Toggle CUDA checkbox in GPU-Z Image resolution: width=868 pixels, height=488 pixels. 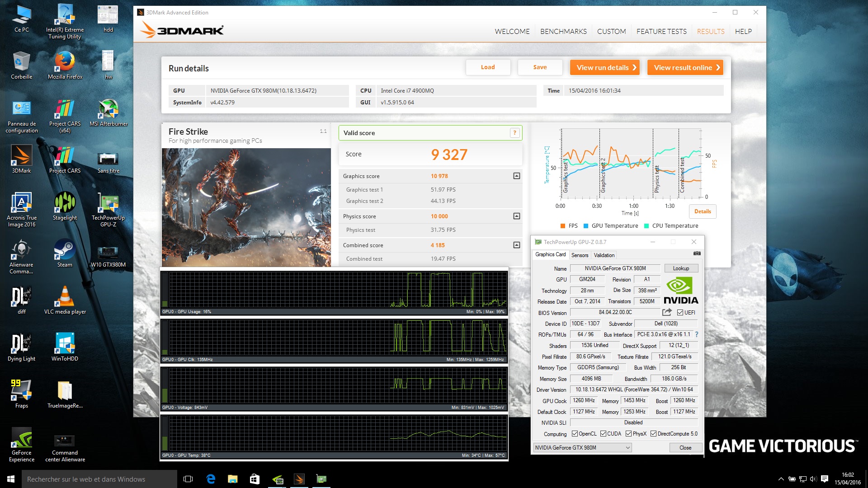603,434
